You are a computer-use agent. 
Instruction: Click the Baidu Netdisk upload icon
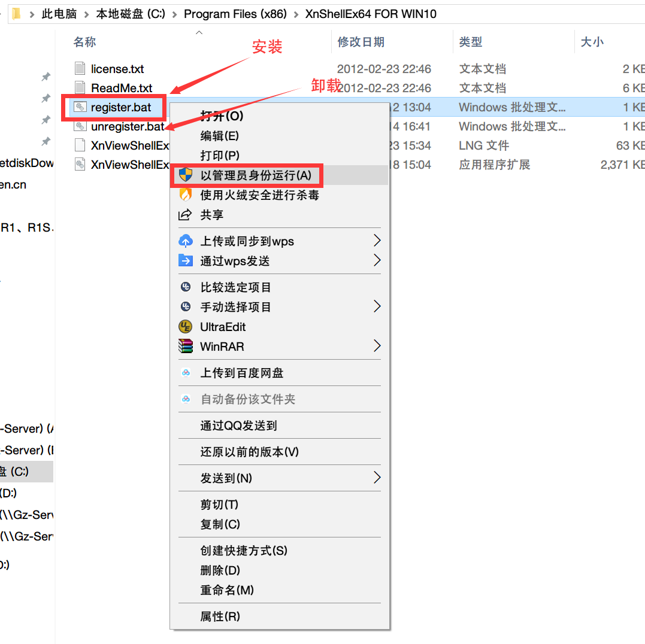coord(186,373)
